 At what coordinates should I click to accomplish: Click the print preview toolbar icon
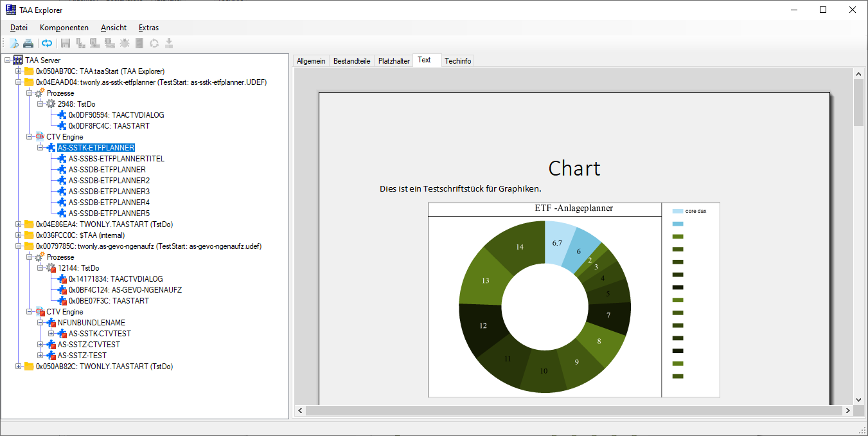[x=14, y=43]
